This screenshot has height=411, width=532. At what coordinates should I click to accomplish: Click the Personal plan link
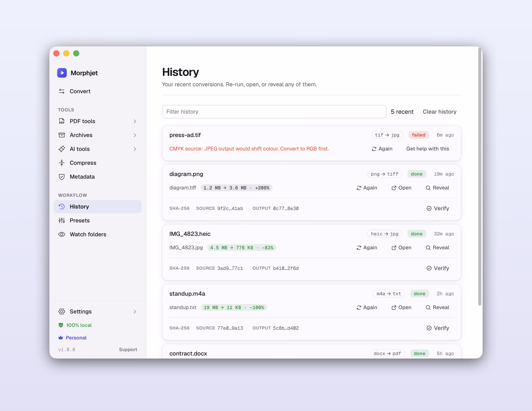click(x=73, y=338)
